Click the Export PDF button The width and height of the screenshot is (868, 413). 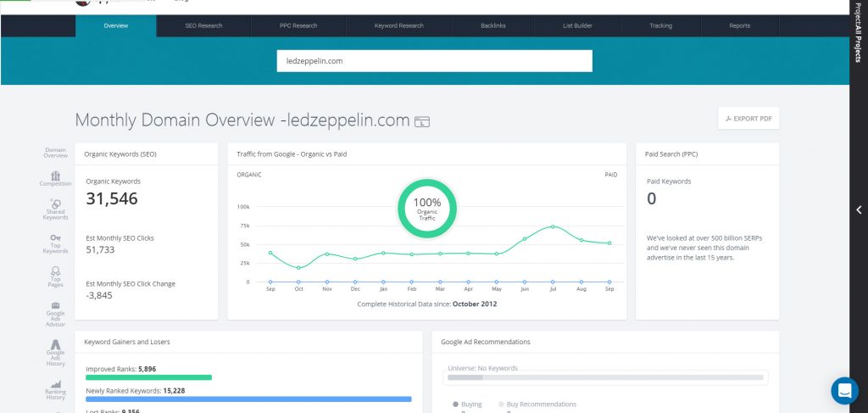tap(748, 119)
